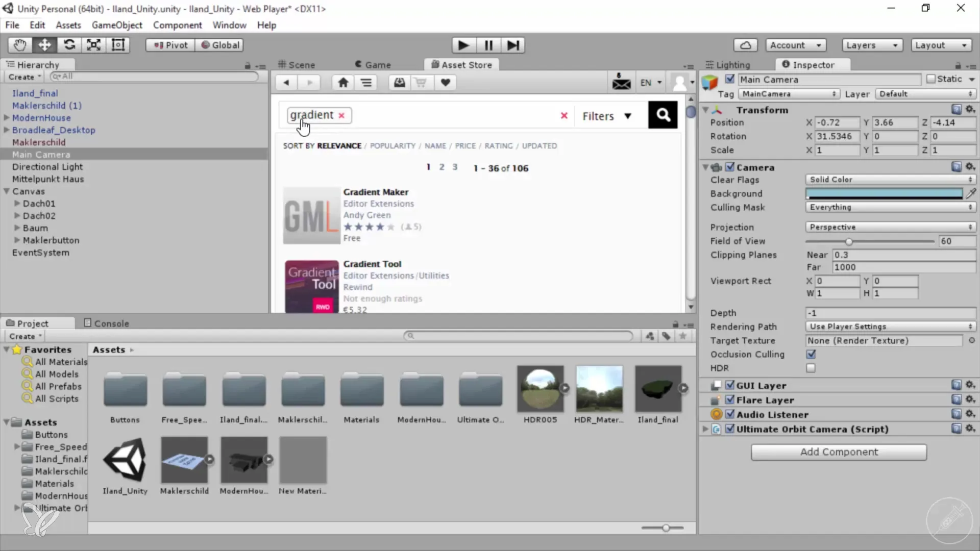Image resolution: width=980 pixels, height=551 pixels.
Task: Open Culling Mask dropdown
Action: click(x=891, y=207)
